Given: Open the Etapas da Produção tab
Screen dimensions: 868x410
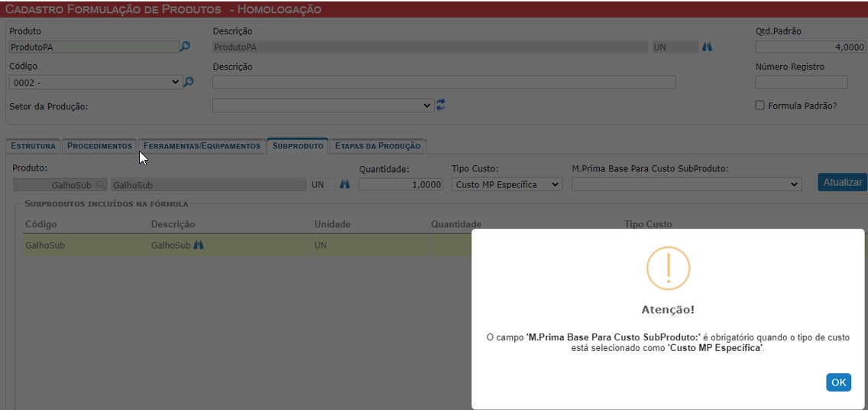Looking at the screenshot, I should [378, 145].
